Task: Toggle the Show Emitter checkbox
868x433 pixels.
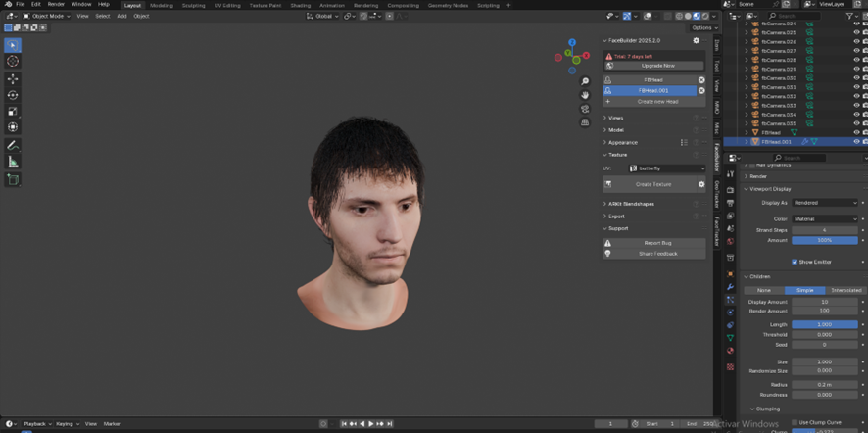Action: coord(795,262)
